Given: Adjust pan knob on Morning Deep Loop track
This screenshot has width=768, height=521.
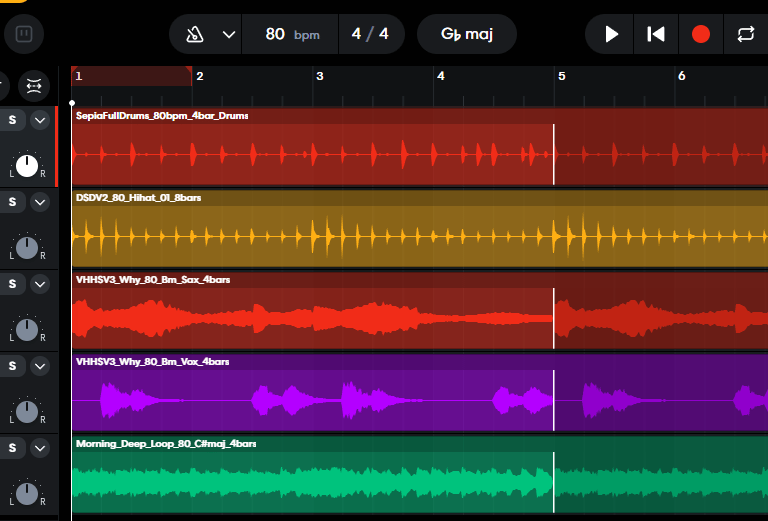Looking at the screenshot, I should tap(27, 494).
